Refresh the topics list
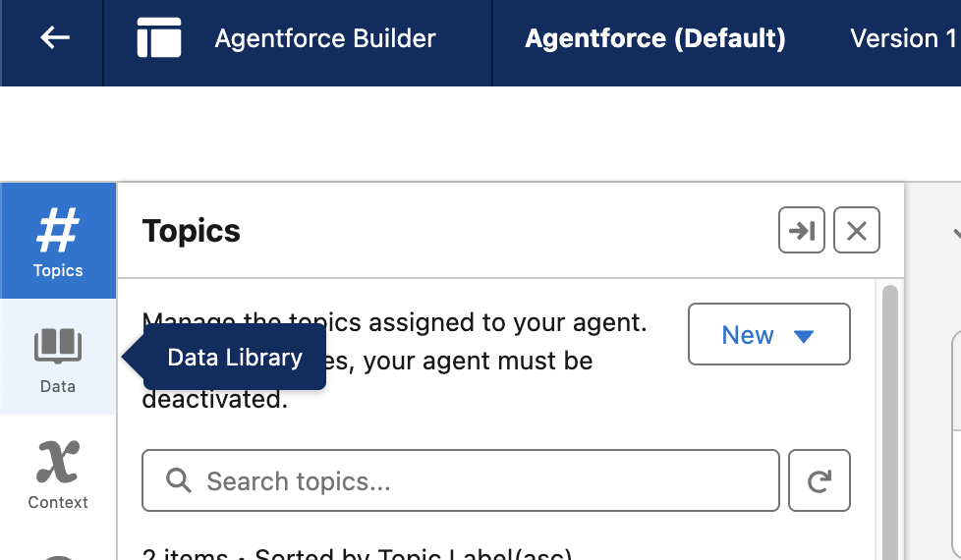Viewport: 961px width, 560px height. coord(820,481)
